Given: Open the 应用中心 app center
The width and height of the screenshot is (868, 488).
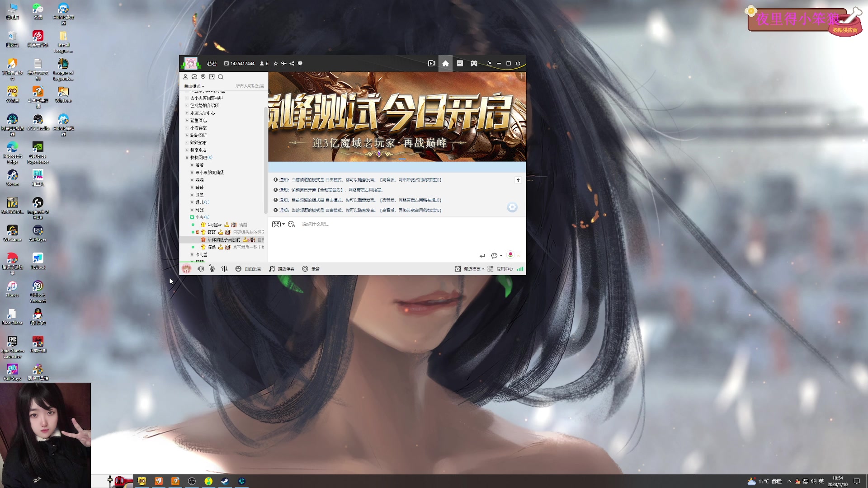Looking at the screenshot, I should (500, 269).
